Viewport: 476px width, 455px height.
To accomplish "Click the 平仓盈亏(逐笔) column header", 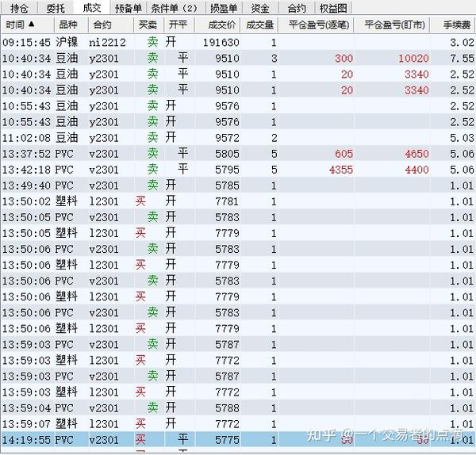I will click(316, 25).
